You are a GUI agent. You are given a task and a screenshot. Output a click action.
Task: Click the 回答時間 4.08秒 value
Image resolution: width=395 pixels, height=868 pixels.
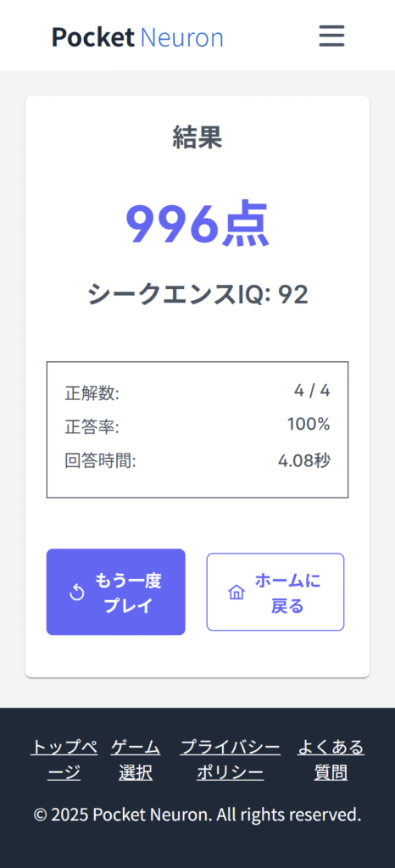pos(304,460)
